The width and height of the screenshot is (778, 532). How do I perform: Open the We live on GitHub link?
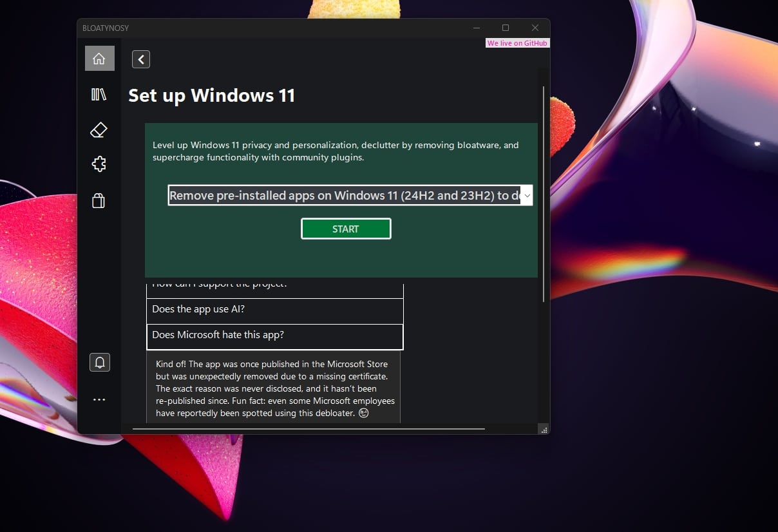tap(517, 43)
